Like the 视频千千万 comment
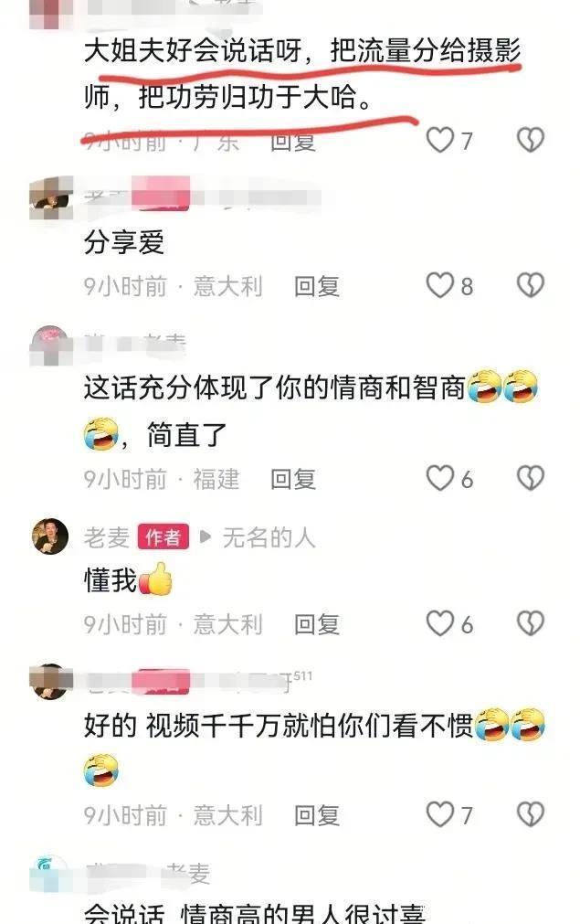 point(440,814)
